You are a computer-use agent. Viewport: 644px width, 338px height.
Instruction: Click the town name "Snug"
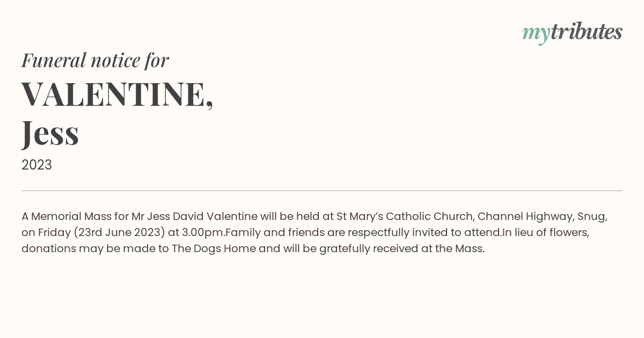(592, 217)
